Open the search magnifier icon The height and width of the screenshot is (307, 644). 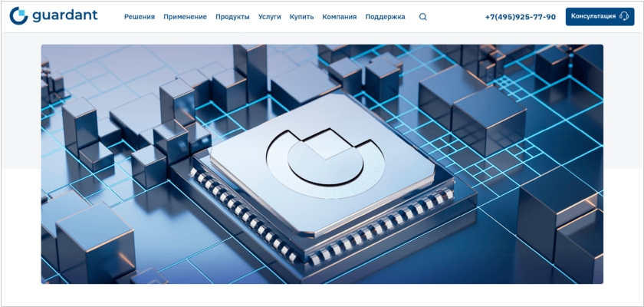[422, 17]
